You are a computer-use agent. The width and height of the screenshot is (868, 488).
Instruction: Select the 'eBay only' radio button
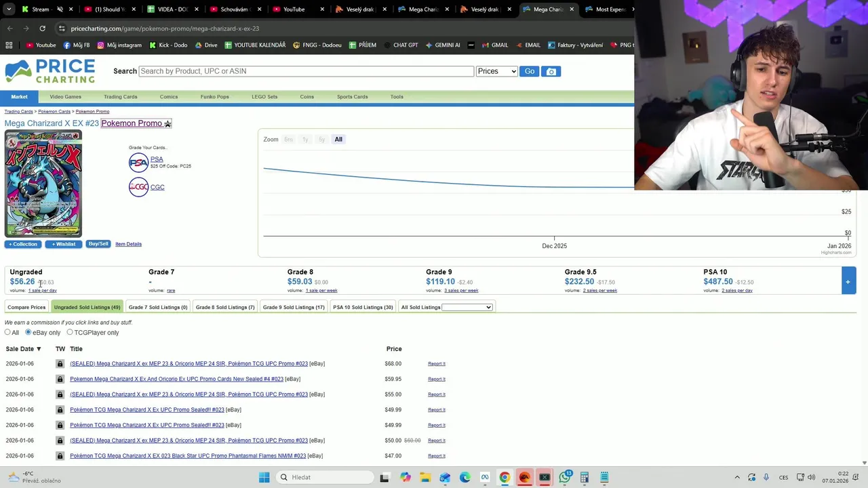tap(28, 332)
